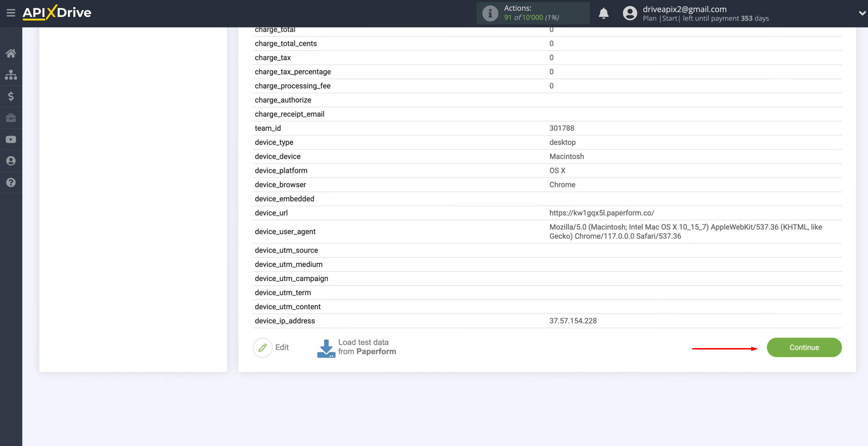This screenshot has height=446, width=868.
Task: Select the connections hierarchy icon in sidebar
Action: pos(11,74)
